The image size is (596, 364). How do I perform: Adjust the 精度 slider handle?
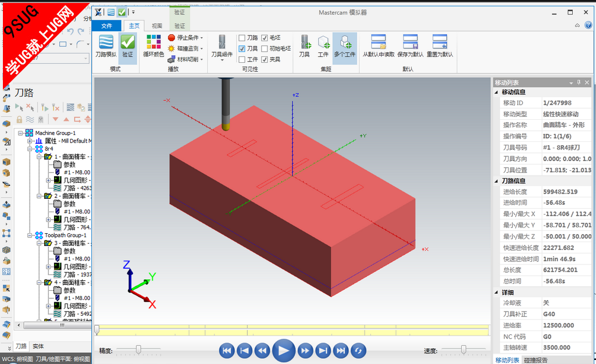138,349
